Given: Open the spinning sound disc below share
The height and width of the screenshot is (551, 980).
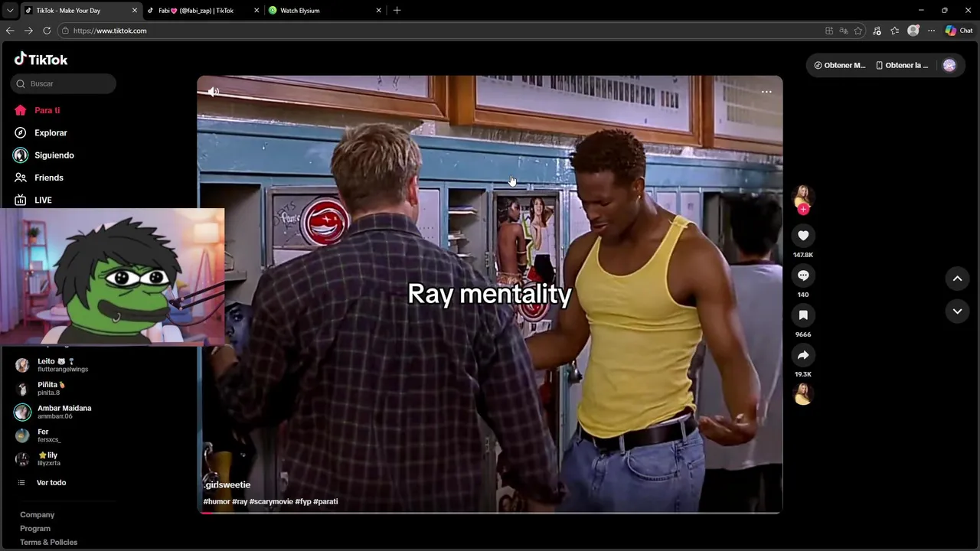Looking at the screenshot, I should pos(803,394).
